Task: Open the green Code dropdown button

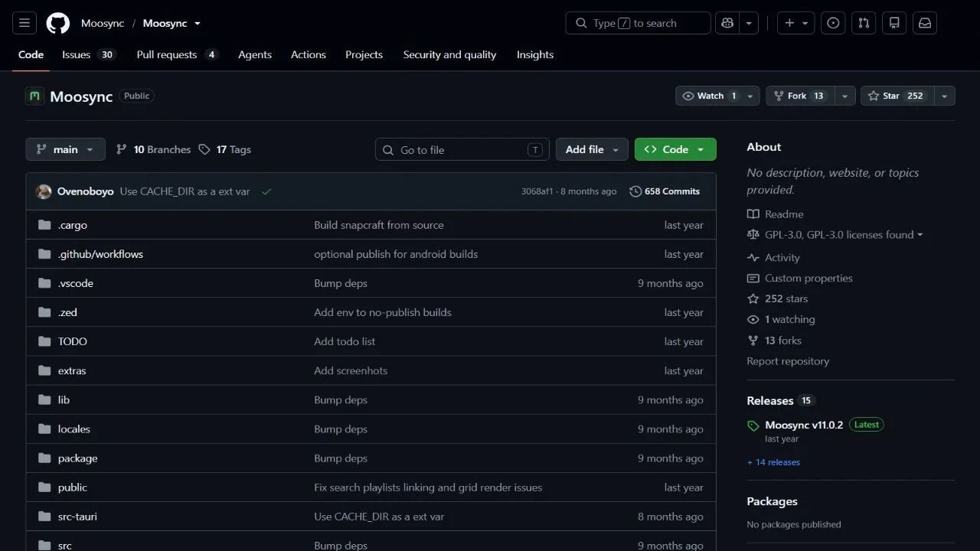Action: coord(675,149)
